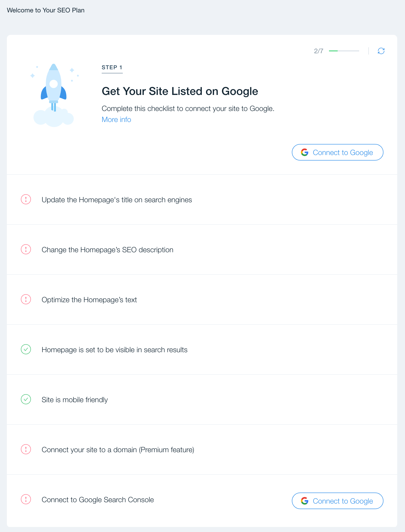Click the warning icon beside Connect to a domain
The width and height of the screenshot is (405, 532).
point(26,449)
